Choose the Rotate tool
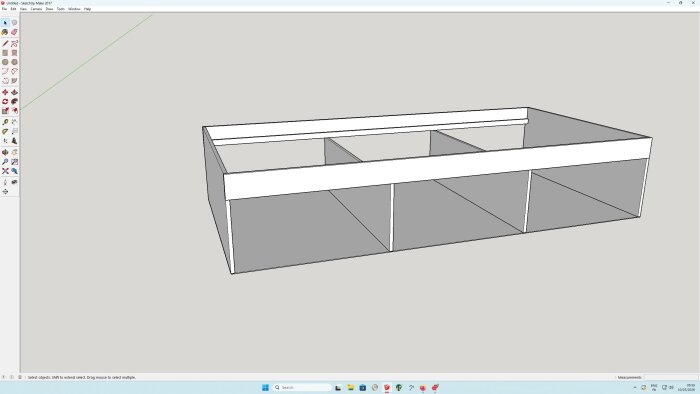This screenshot has width=700, height=394. point(5,102)
